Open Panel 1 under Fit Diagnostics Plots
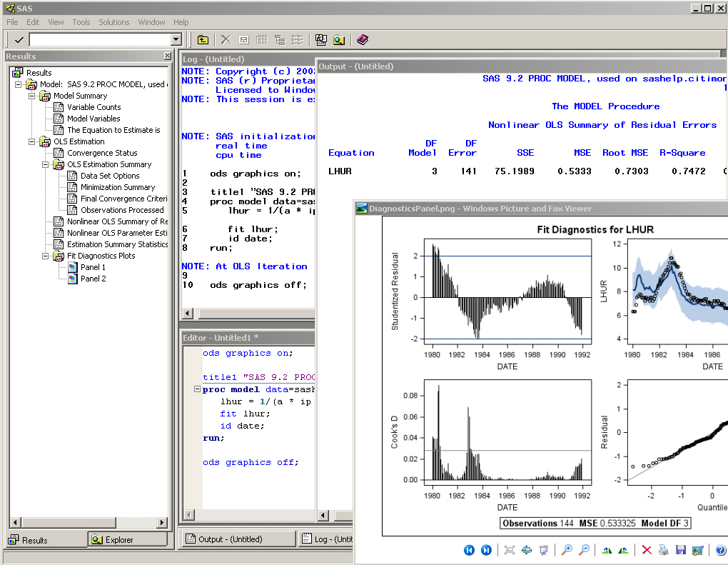 (93, 267)
